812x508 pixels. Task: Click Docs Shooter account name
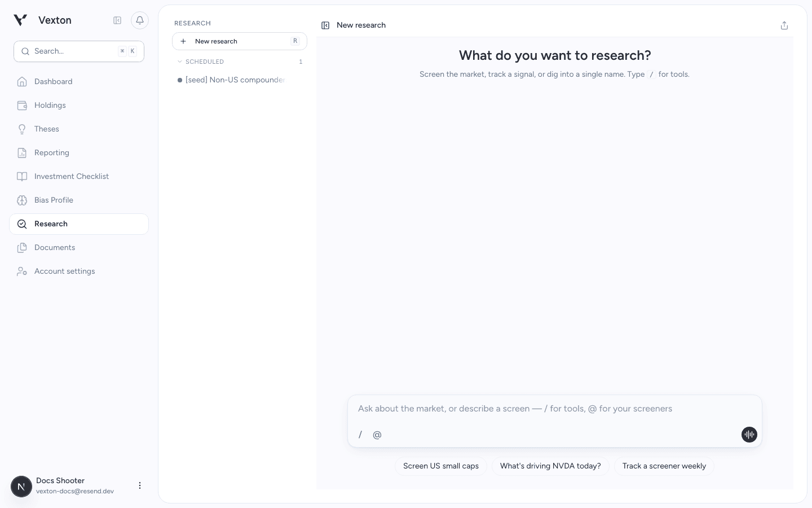60,481
